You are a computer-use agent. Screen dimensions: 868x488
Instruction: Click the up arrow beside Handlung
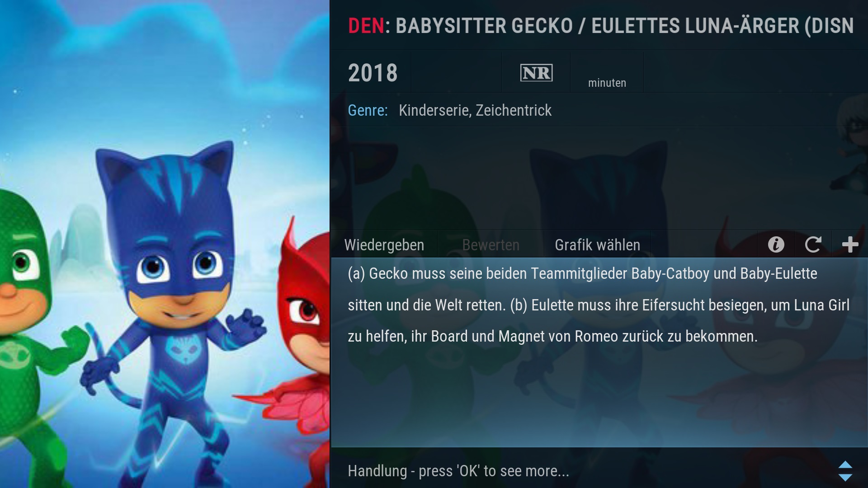tap(845, 465)
